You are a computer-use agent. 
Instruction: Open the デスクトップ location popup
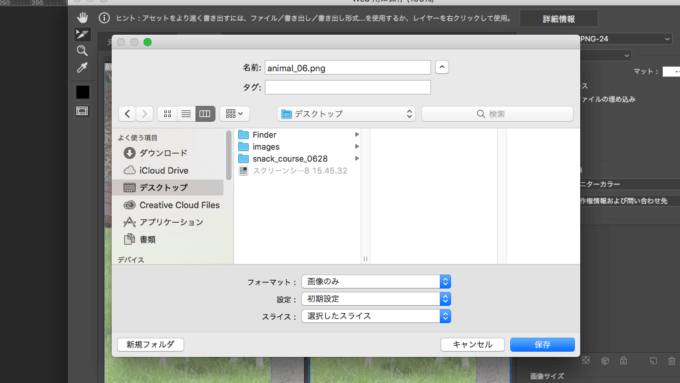[x=346, y=114]
